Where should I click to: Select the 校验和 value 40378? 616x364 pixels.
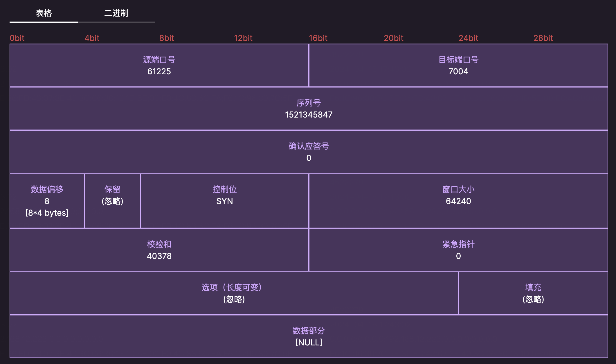pos(159,256)
